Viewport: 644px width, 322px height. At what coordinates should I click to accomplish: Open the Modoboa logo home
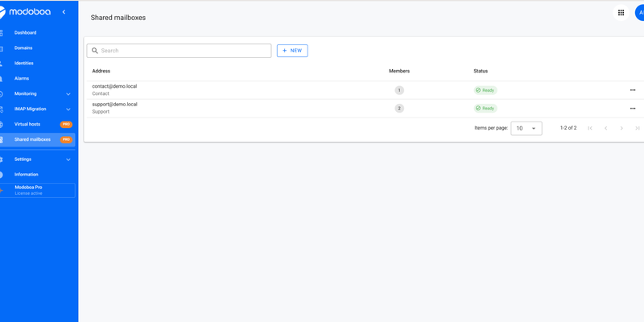[26, 12]
